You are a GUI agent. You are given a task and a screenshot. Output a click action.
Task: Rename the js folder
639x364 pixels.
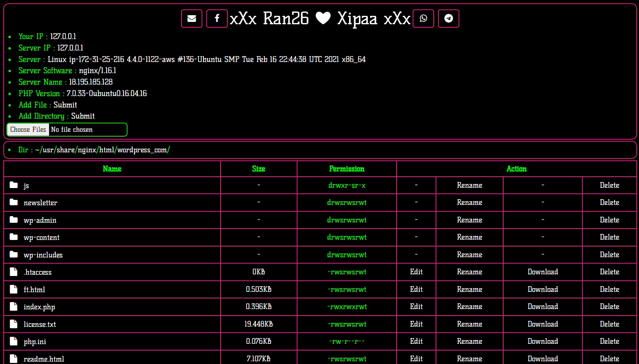click(x=470, y=185)
